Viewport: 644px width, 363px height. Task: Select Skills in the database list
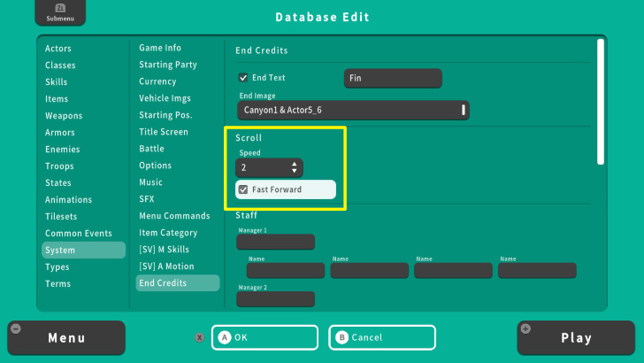pos(57,82)
